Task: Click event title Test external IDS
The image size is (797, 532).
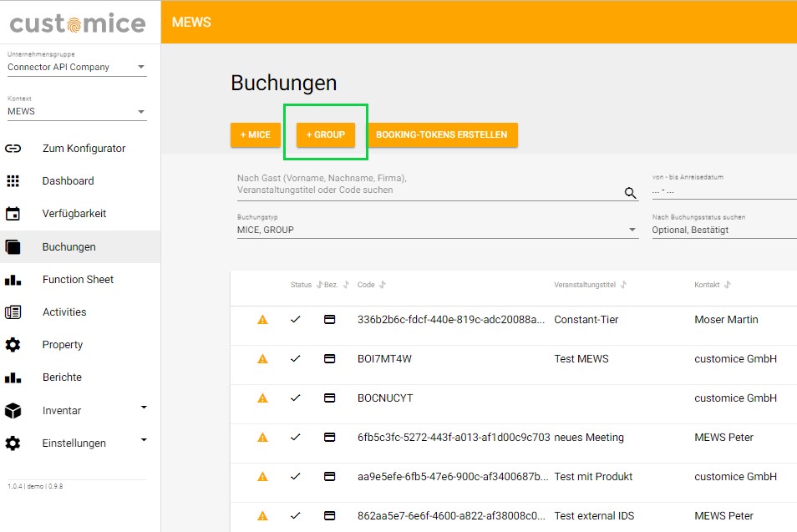Action: click(x=594, y=516)
